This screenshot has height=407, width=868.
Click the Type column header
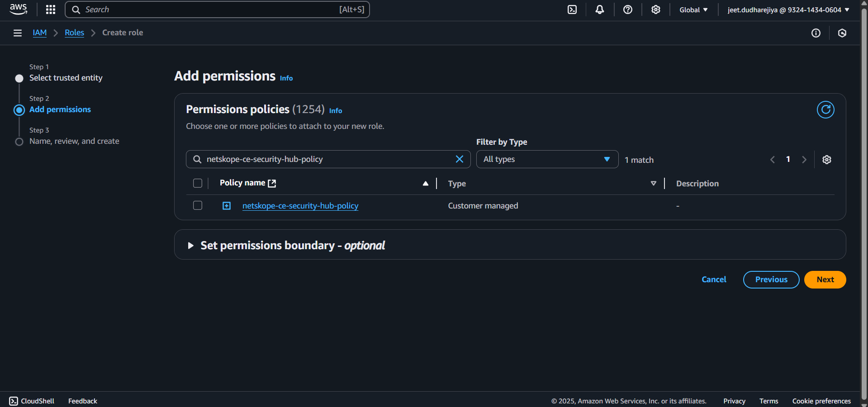(457, 184)
